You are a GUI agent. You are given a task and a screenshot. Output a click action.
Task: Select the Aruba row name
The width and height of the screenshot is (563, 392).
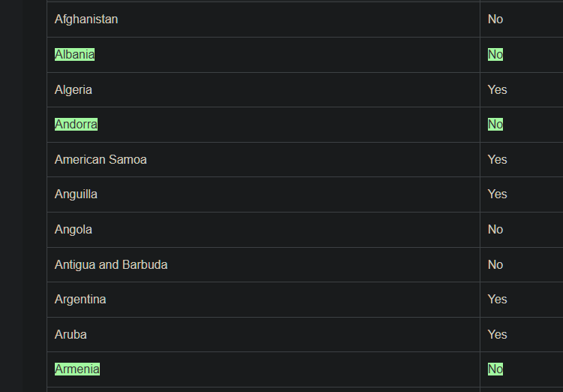coord(71,334)
